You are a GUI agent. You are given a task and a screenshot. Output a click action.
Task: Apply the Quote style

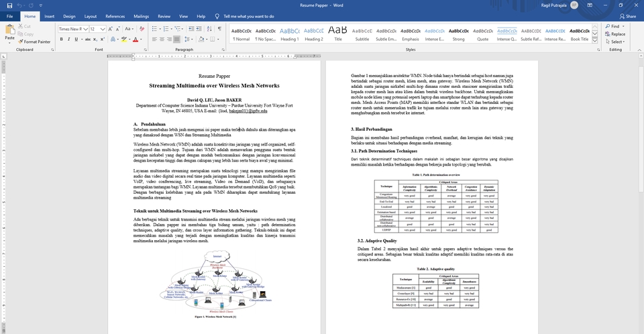[x=482, y=34]
